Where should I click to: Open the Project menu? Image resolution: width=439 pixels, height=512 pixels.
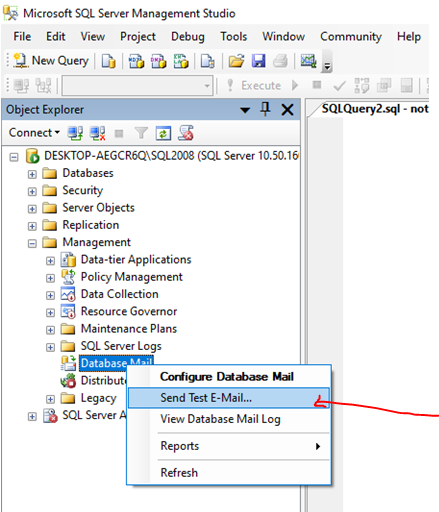pyautogui.click(x=138, y=36)
